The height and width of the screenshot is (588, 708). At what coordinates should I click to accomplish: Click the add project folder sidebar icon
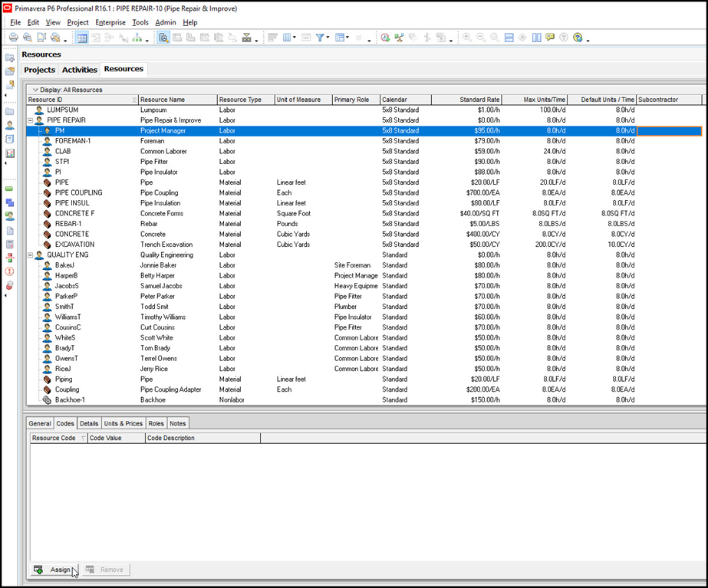coord(9,57)
